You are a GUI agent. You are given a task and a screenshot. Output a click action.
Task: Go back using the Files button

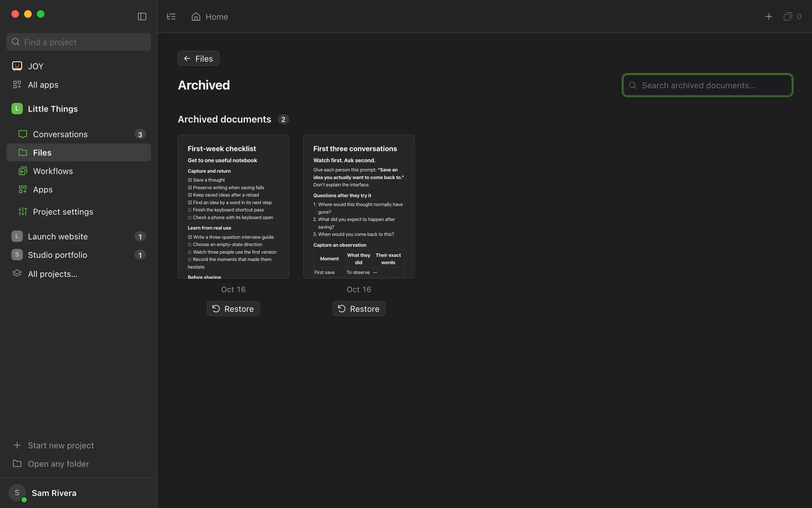198,58
